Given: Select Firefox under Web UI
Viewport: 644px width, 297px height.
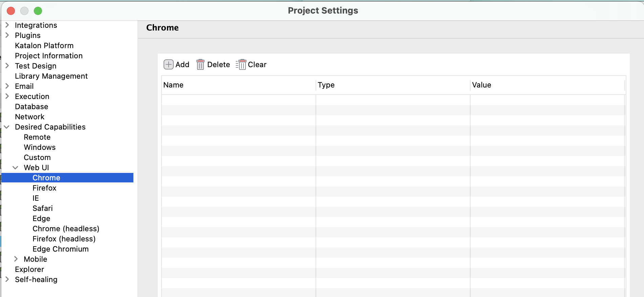Looking at the screenshot, I should 44,188.
